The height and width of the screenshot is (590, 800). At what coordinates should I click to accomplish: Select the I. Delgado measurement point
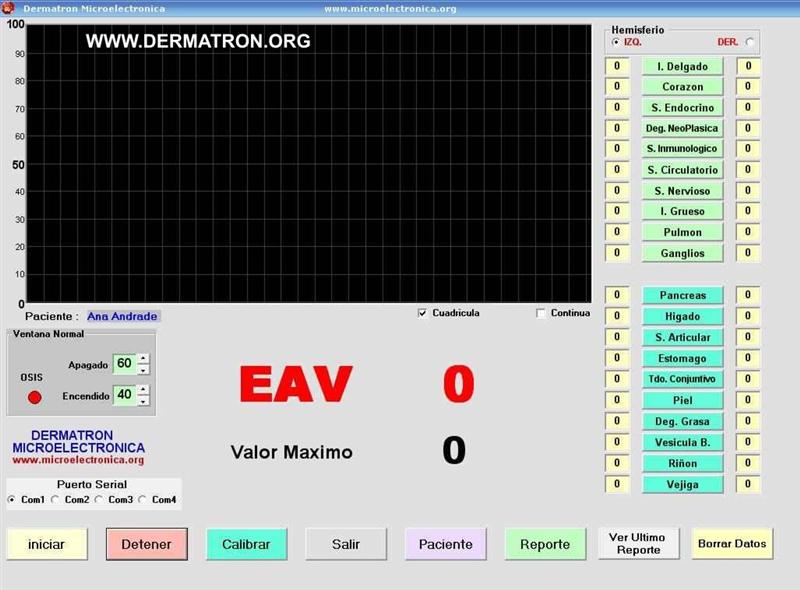point(683,66)
